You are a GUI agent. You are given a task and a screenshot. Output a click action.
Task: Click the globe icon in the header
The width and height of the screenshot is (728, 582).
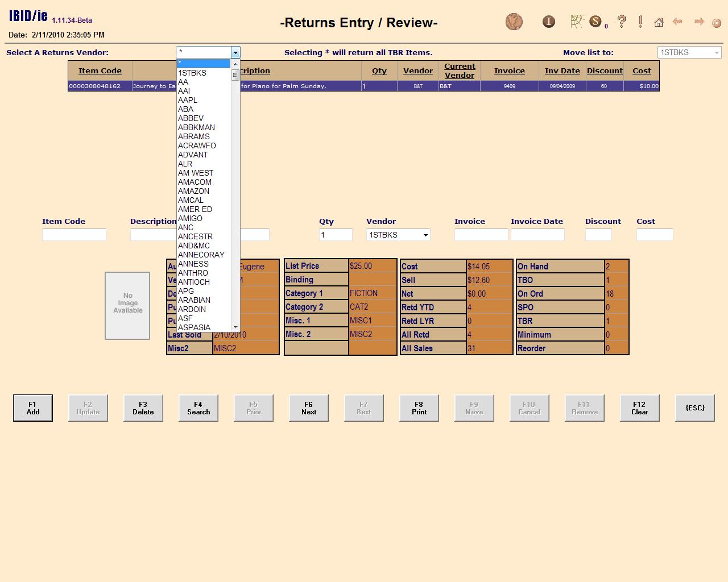pyautogui.click(x=514, y=22)
